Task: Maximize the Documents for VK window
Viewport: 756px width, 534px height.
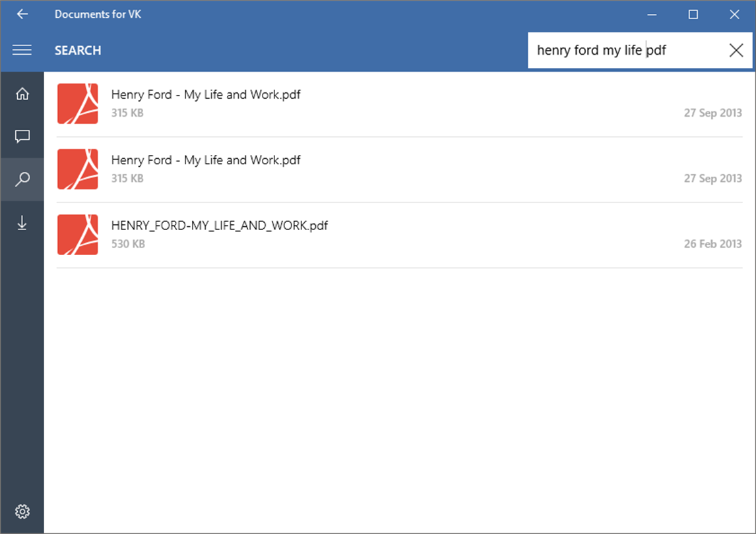Action: coord(693,15)
